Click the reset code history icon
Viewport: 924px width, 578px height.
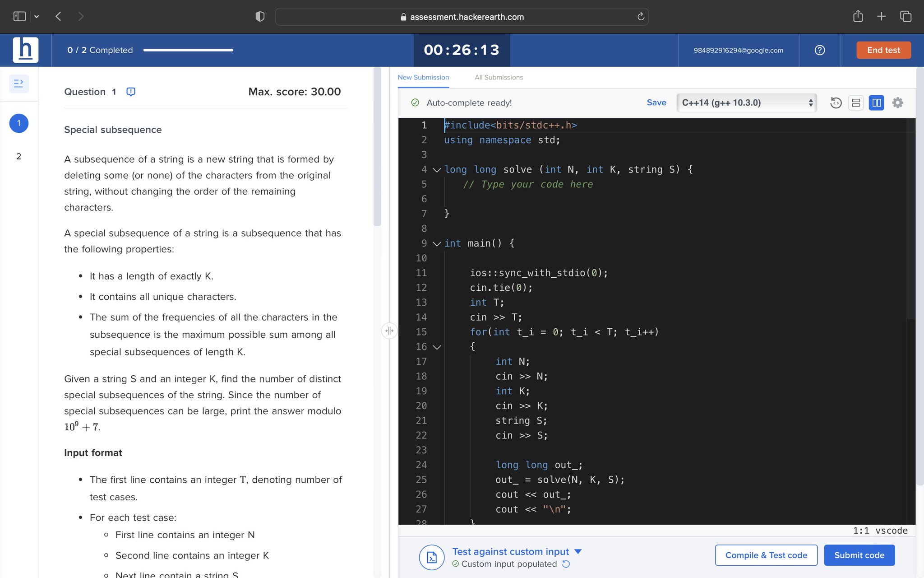(x=836, y=103)
